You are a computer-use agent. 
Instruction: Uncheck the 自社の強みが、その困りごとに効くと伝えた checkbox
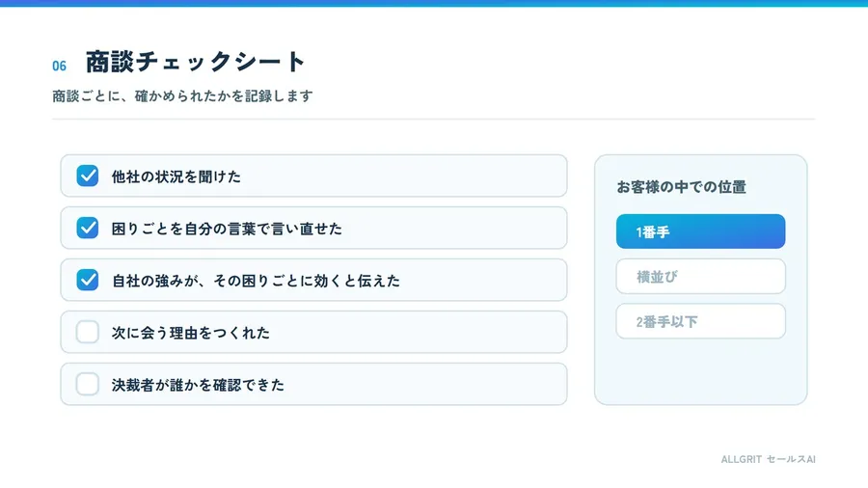pyautogui.click(x=88, y=280)
